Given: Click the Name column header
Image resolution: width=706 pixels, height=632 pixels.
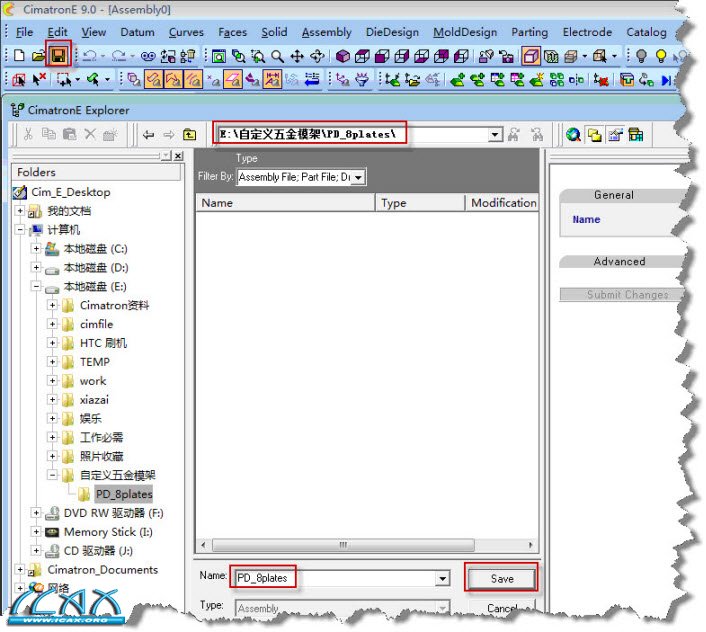Looking at the screenshot, I should (285, 203).
